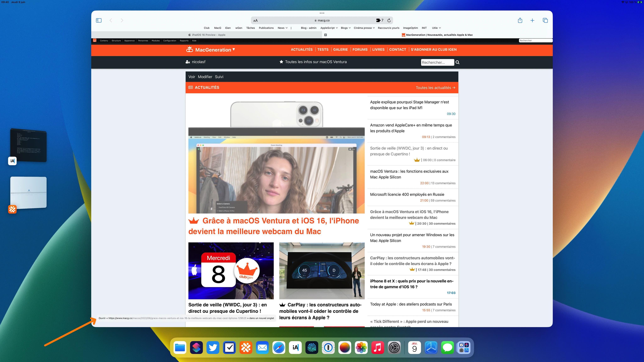Open Files from the dock
The image size is (644, 362).
(x=180, y=348)
